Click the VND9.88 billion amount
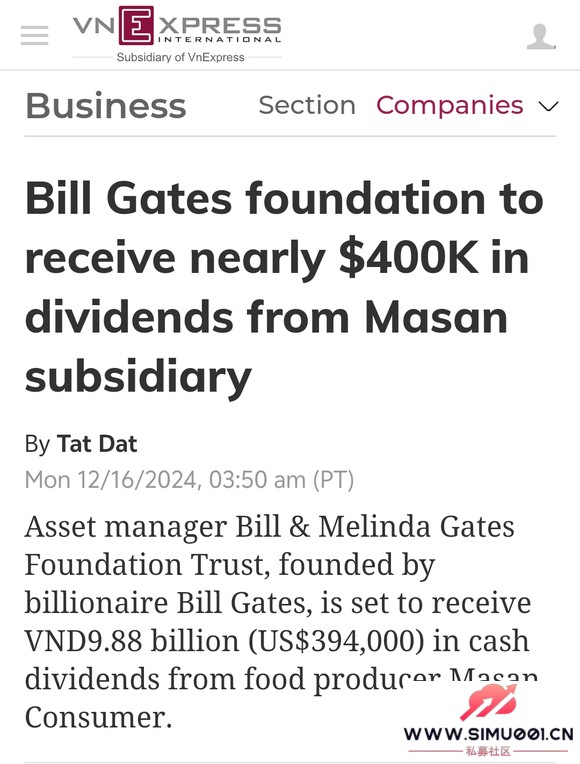 pyautogui.click(x=132, y=641)
